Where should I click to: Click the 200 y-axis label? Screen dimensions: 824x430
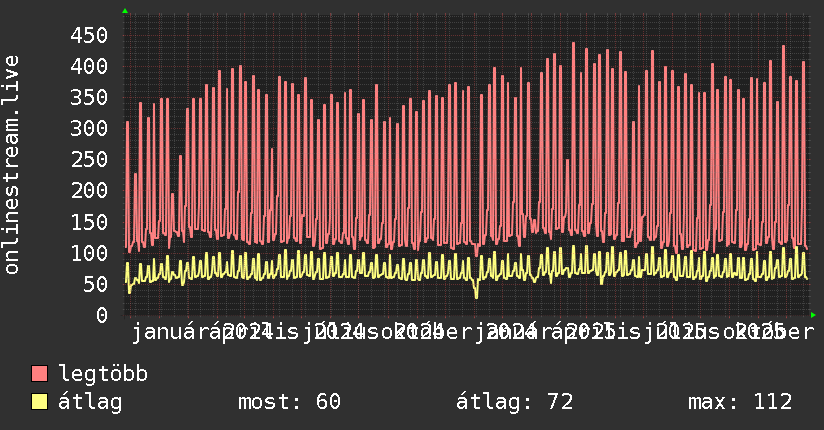point(89,191)
